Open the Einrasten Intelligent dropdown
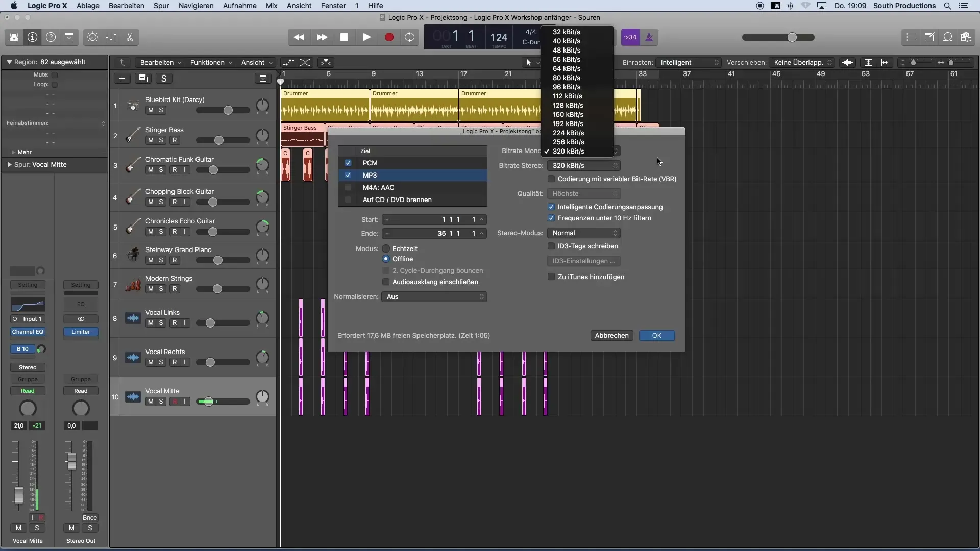This screenshot has height=551, width=980. tap(688, 63)
